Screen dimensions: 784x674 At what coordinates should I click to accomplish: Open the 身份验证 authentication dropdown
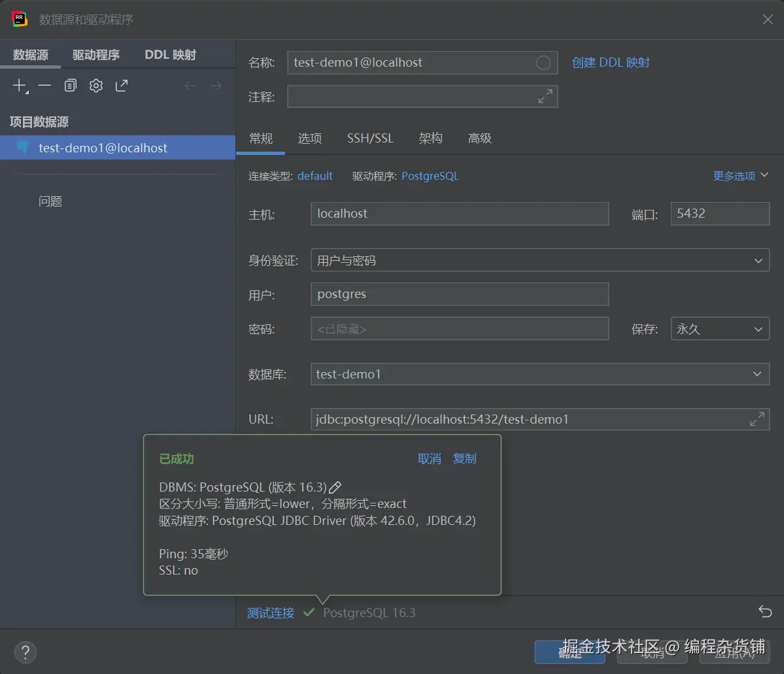point(758,260)
